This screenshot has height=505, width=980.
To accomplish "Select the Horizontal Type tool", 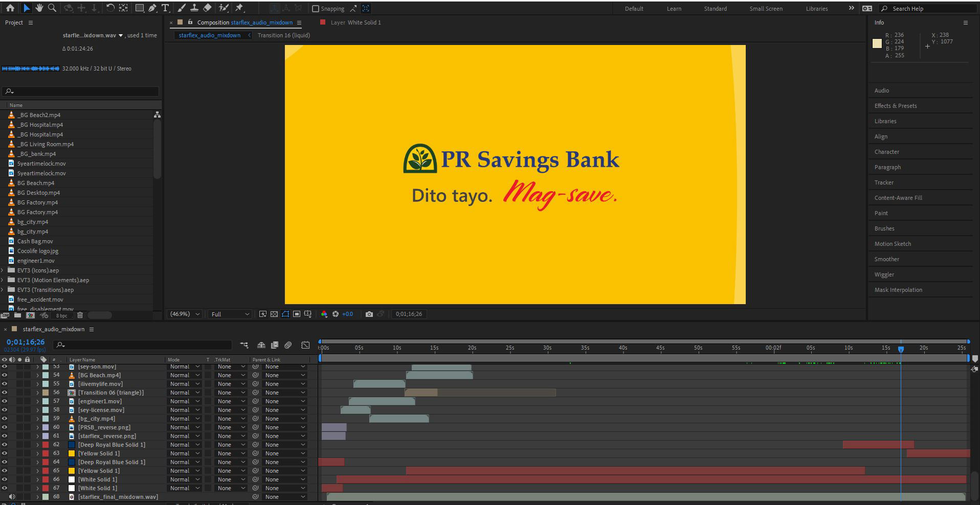I will pyautogui.click(x=165, y=8).
